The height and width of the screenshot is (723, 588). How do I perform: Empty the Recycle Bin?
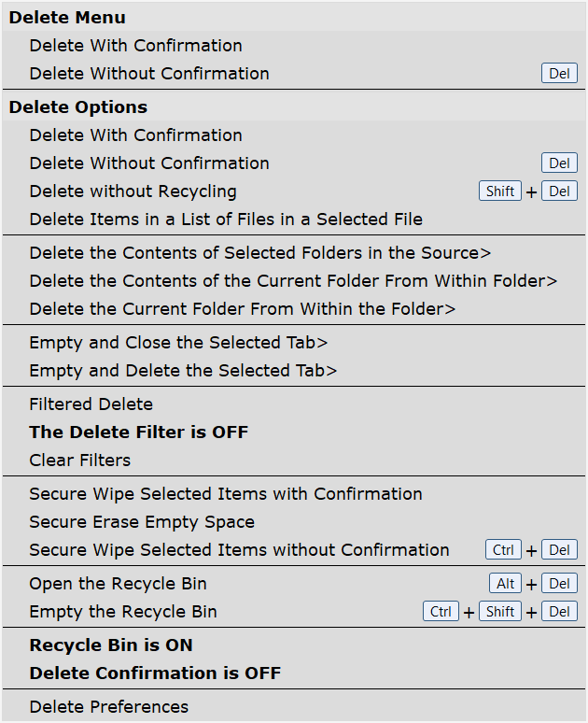click(122, 612)
